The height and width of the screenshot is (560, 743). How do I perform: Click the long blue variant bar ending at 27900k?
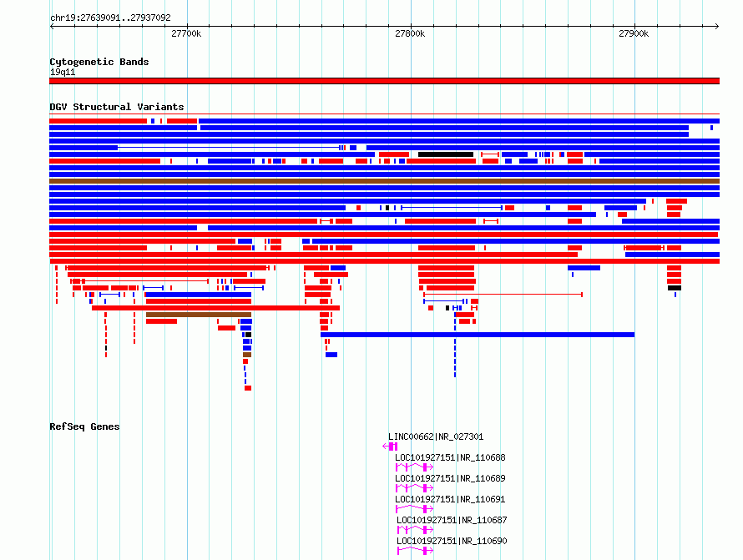pos(478,335)
